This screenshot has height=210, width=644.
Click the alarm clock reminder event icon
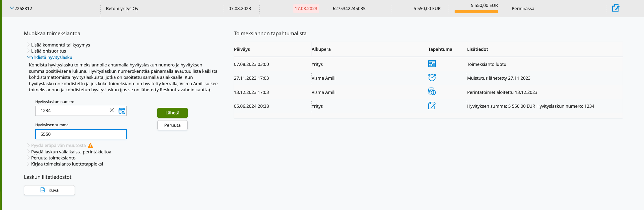click(x=432, y=78)
